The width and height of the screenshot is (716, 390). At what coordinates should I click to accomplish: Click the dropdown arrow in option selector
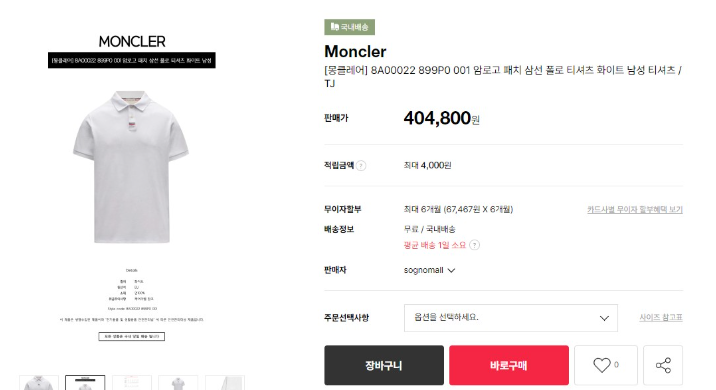click(604, 318)
